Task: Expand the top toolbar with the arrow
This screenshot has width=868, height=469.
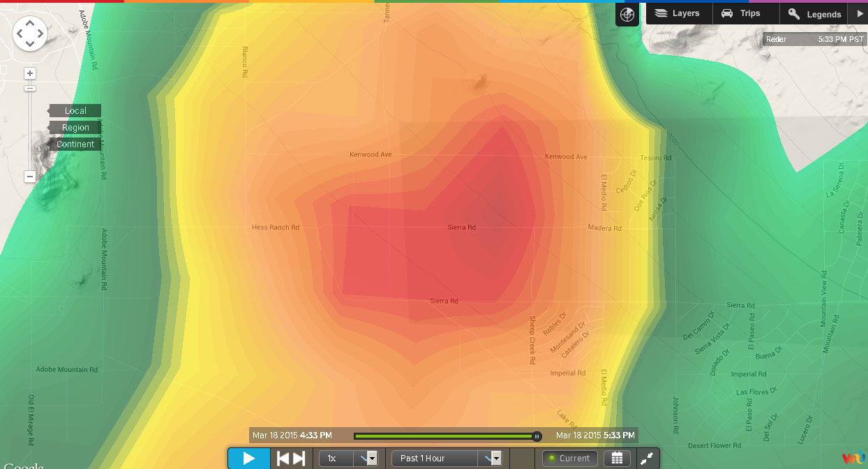Action: pos(859,13)
